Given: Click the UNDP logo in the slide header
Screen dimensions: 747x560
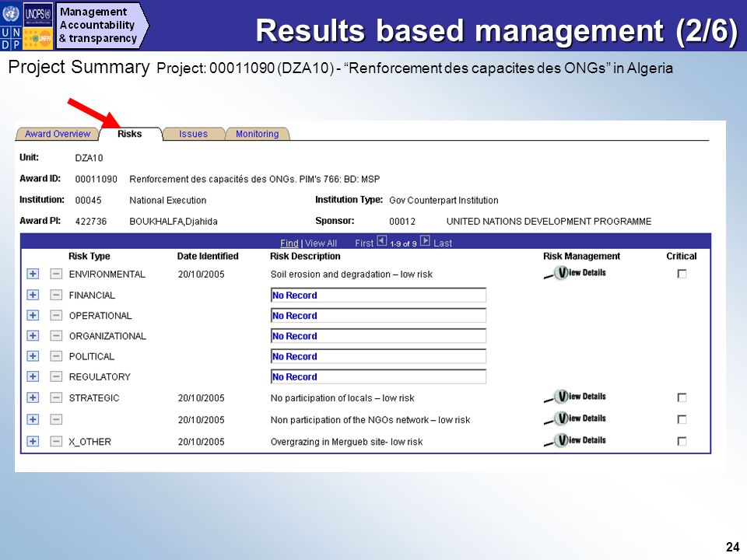Looking at the screenshot, I should [x=11, y=25].
